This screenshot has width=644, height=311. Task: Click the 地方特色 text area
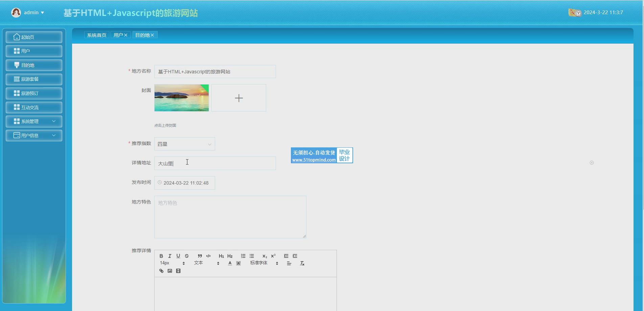click(x=230, y=217)
